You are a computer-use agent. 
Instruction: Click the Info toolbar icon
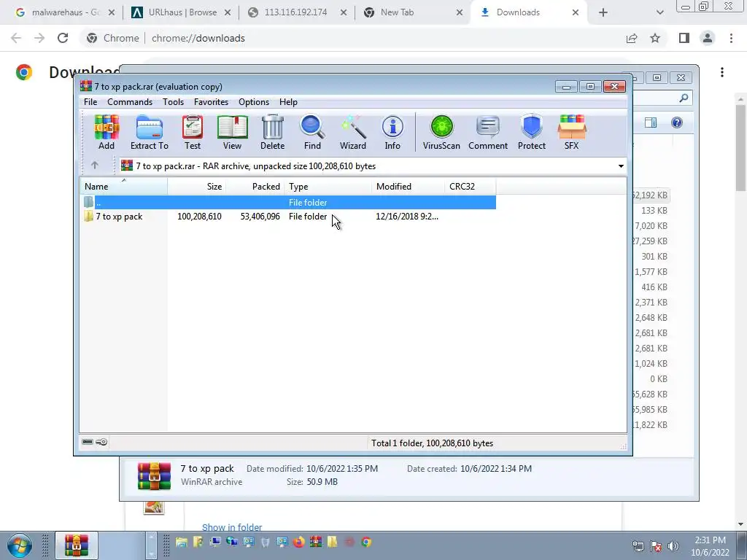pyautogui.click(x=392, y=133)
